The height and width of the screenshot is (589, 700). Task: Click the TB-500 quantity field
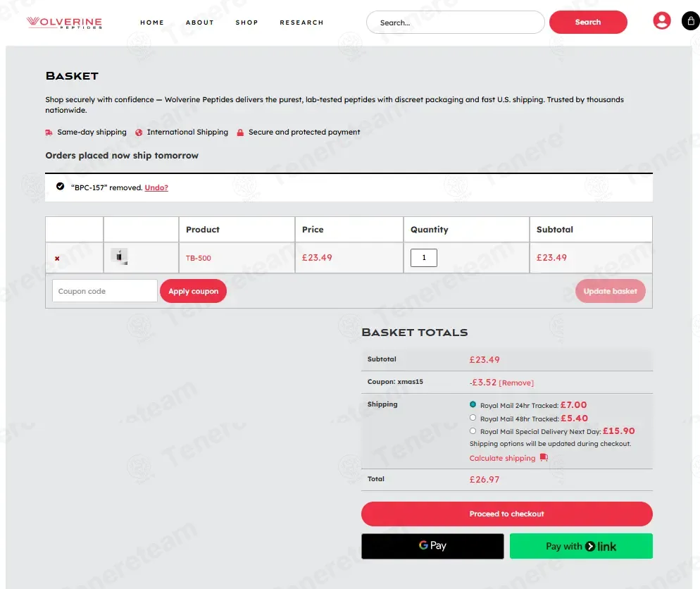[423, 258]
